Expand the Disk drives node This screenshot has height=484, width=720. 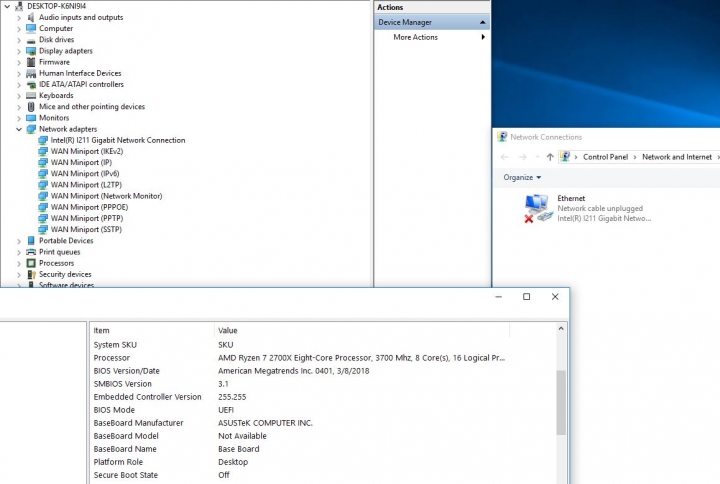19,40
